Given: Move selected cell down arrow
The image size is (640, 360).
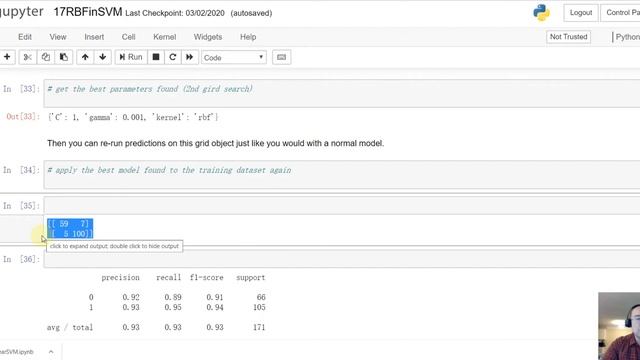Looking at the screenshot, I should tap(102, 57).
